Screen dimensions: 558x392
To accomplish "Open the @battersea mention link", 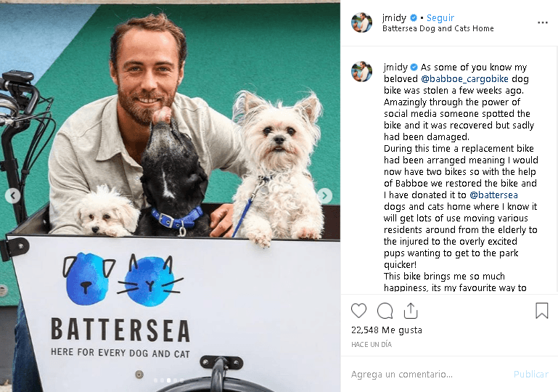I will pyautogui.click(x=493, y=195).
